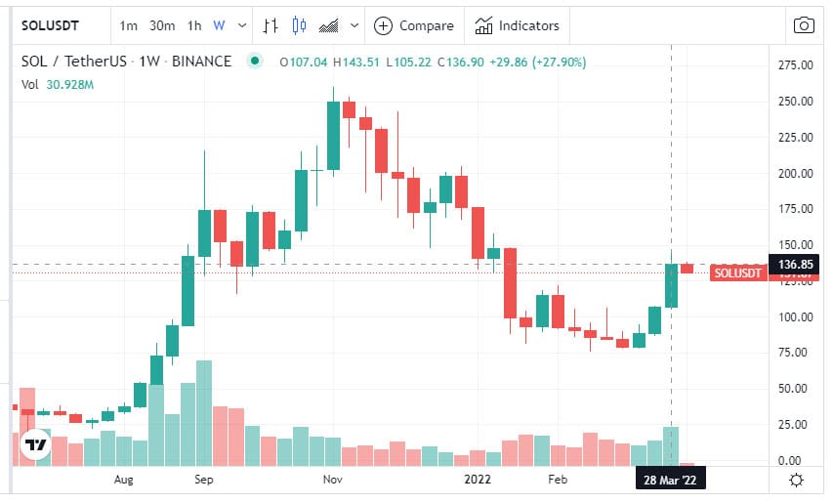Screen dimensions: 833x504
Task: Click the Compare button
Action: pyautogui.click(x=414, y=25)
